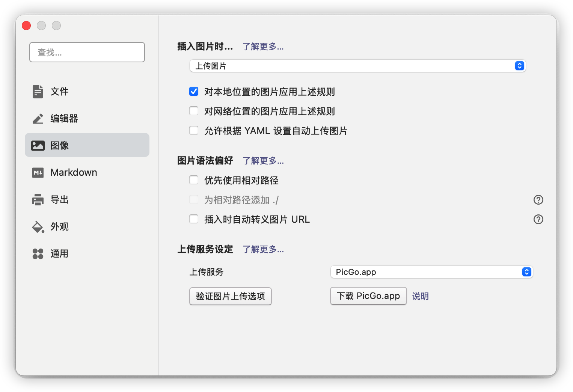Open the 通用 settings section
This screenshot has width=573, height=392.
pos(87,253)
